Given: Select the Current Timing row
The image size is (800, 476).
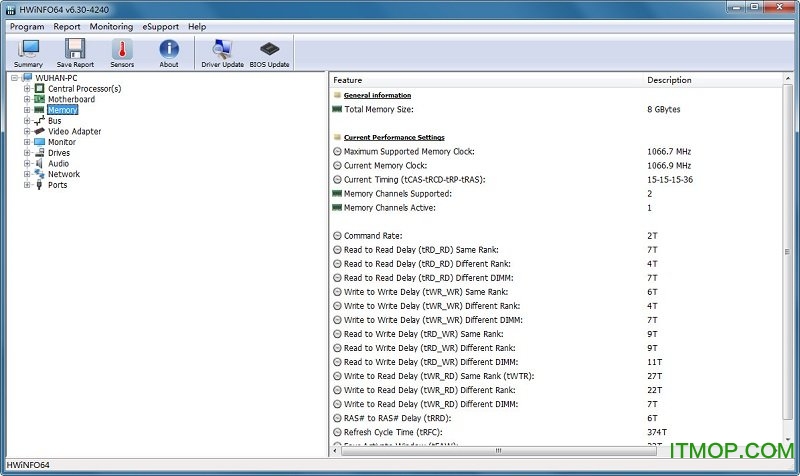Looking at the screenshot, I should click(x=555, y=180).
